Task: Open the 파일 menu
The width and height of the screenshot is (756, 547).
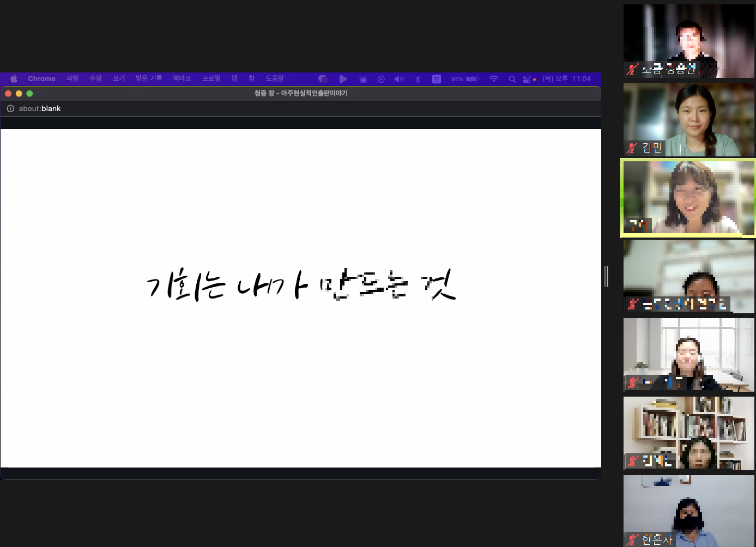Action: tap(72, 78)
